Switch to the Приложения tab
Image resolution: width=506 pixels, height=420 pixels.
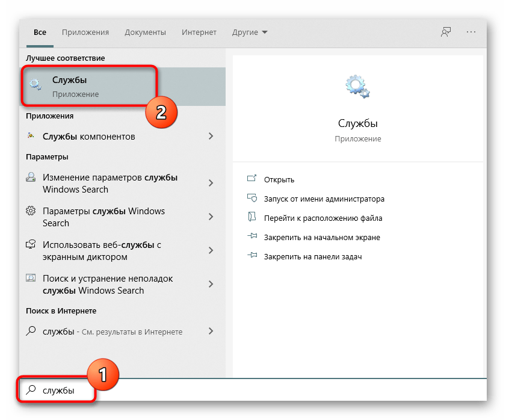(86, 32)
